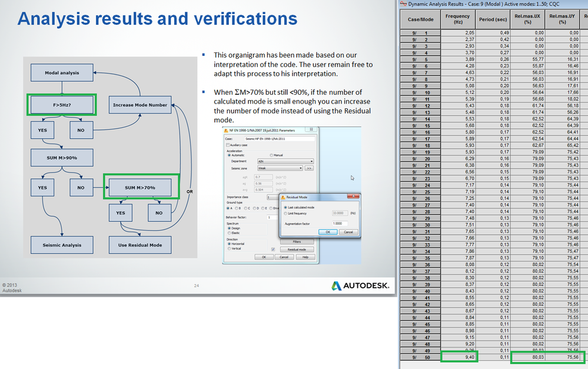Click the Limit frequency 33.0000 field
This screenshot has height=369, width=588.
click(x=340, y=214)
